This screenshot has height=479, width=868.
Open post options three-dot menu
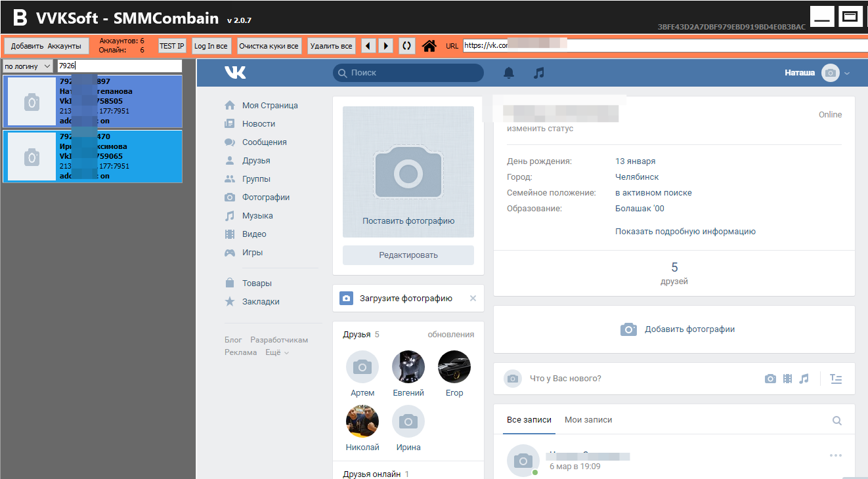[x=835, y=455]
